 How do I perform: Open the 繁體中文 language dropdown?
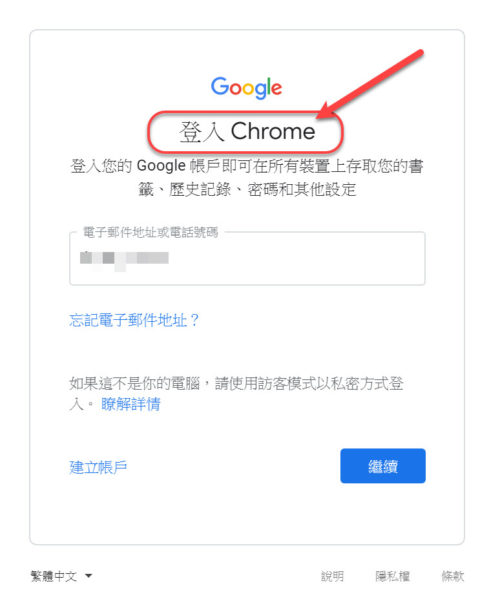point(61,576)
